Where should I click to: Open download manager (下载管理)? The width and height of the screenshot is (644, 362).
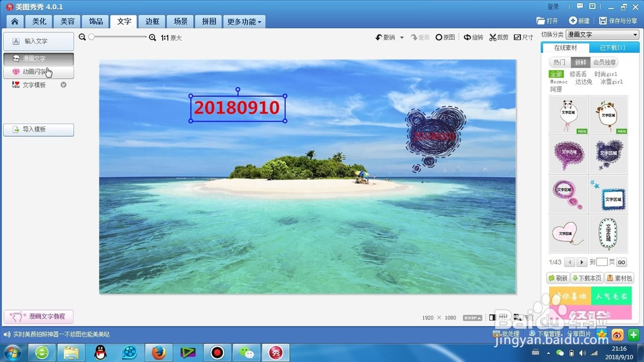(545, 334)
